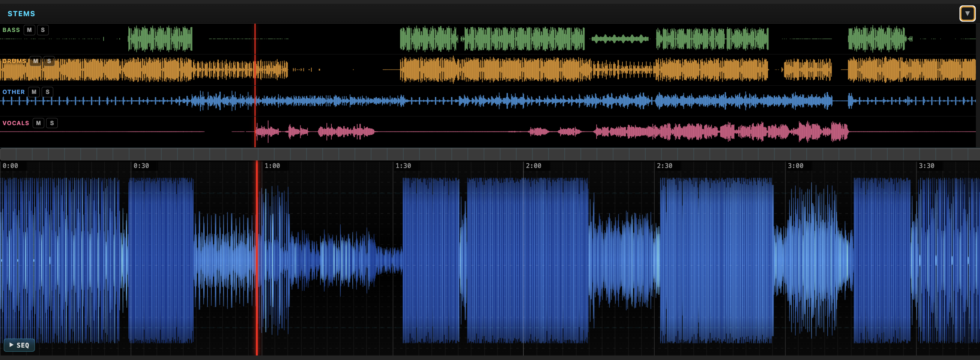Mute the BASS stem
This screenshot has width=980, height=360.
click(x=29, y=30)
